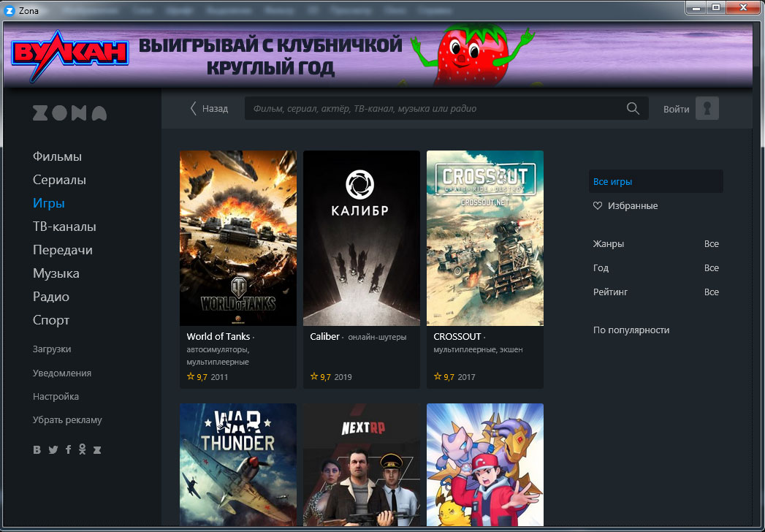This screenshot has width=765, height=532.
Task: Open Уведомления notifications page
Action: [62, 373]
